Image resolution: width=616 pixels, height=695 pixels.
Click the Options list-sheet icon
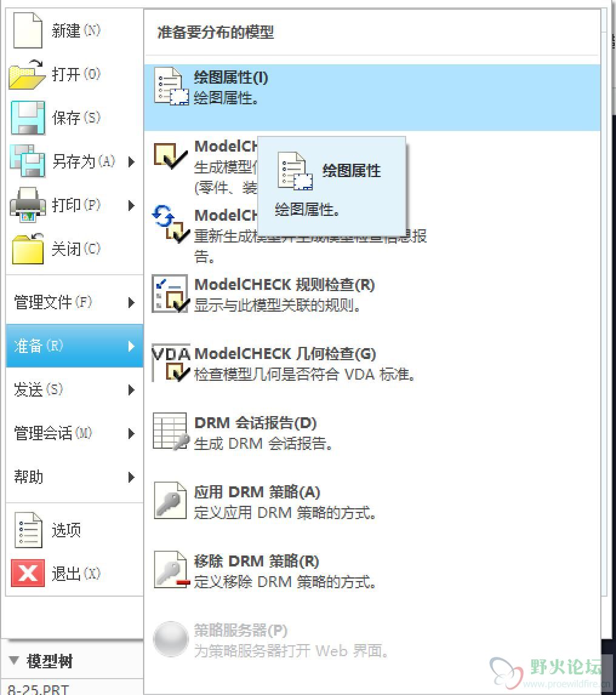click(x=28, y=530)
